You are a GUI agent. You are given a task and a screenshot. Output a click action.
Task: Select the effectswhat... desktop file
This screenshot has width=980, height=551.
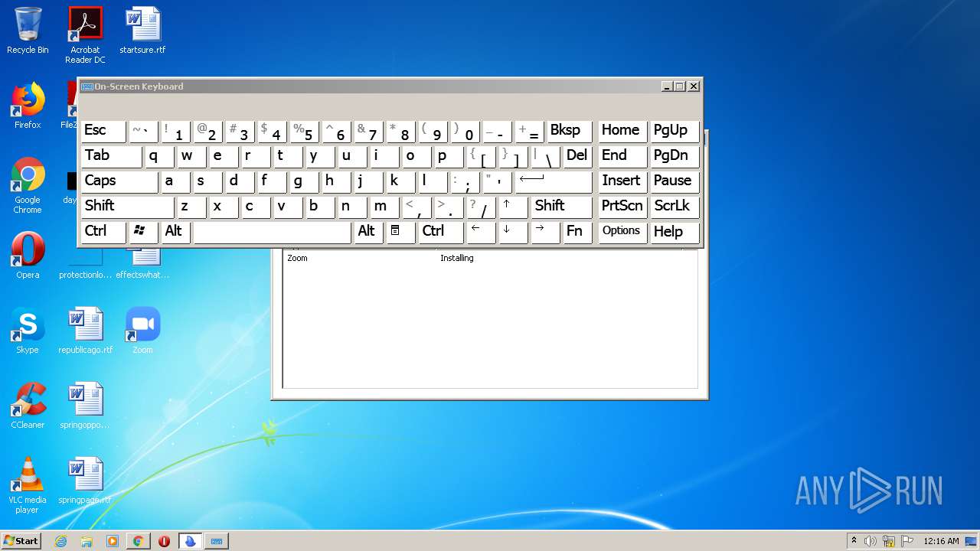[142, 264]
